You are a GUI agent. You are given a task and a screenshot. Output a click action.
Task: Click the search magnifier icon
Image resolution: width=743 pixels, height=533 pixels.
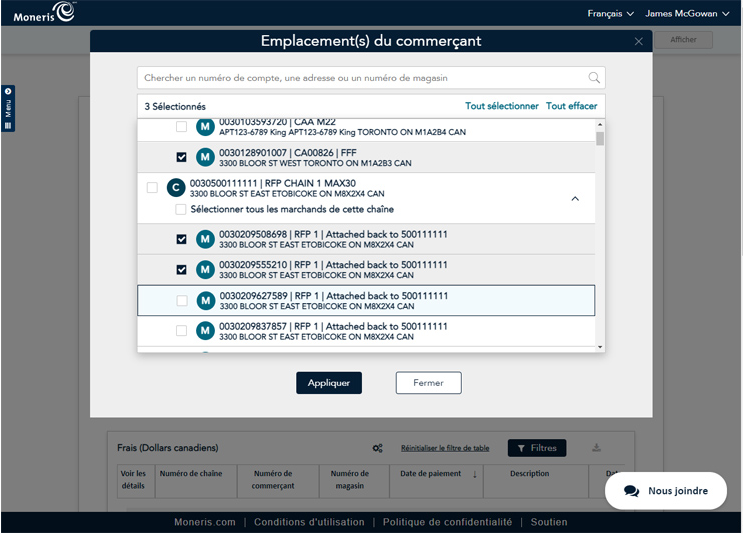594,78
